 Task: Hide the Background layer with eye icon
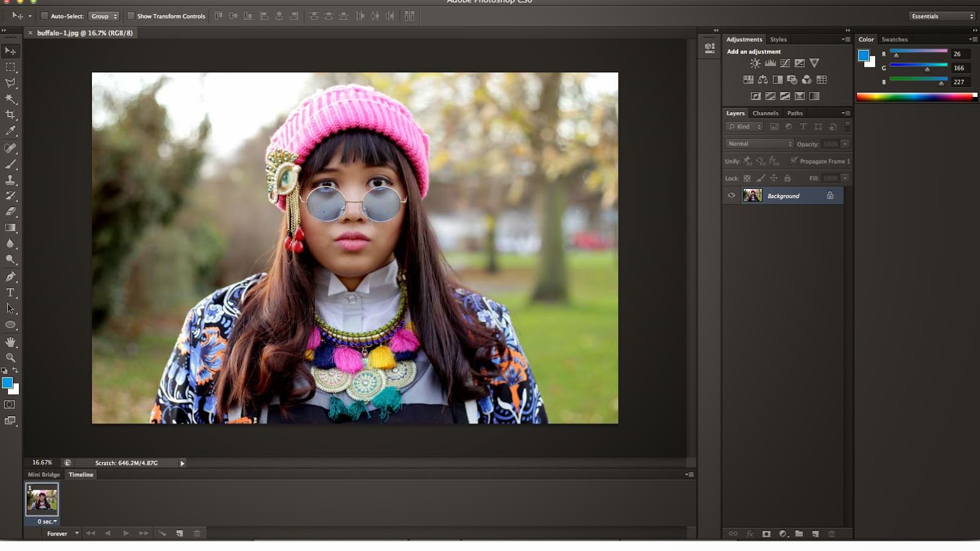tap(731, 196)
